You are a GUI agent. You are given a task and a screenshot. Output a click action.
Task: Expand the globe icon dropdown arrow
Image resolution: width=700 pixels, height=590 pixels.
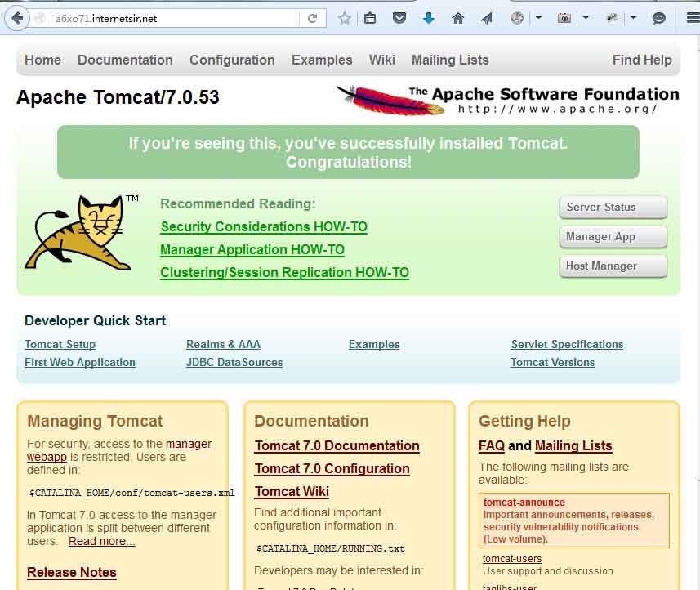[537, 18]
